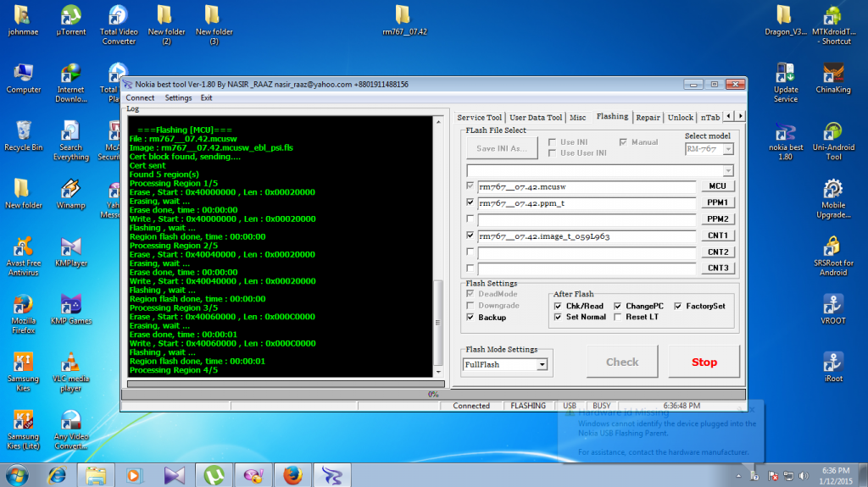Viewport: 868px width, 487px height.
Task: Open the Recycle Bin desktop icon
Action: (24, 132)
